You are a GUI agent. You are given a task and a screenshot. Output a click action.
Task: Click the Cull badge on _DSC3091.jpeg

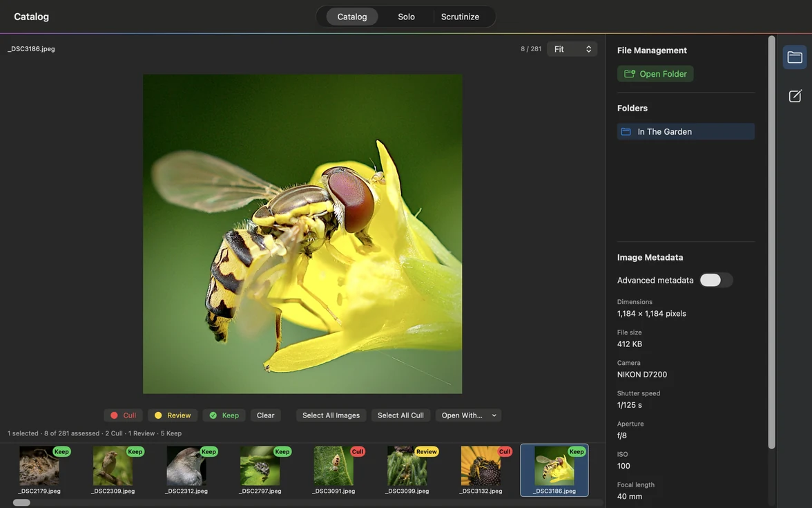pos(358,451)
